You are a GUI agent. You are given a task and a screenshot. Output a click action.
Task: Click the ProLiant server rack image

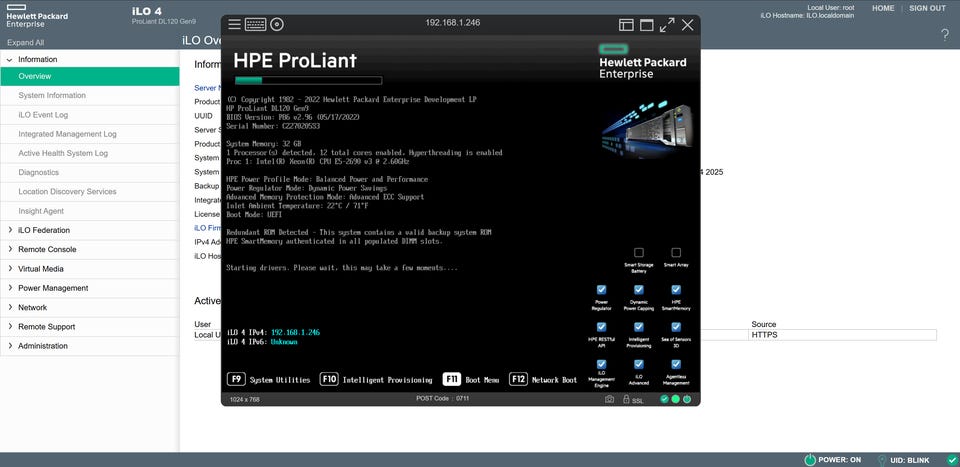point(647,131)
